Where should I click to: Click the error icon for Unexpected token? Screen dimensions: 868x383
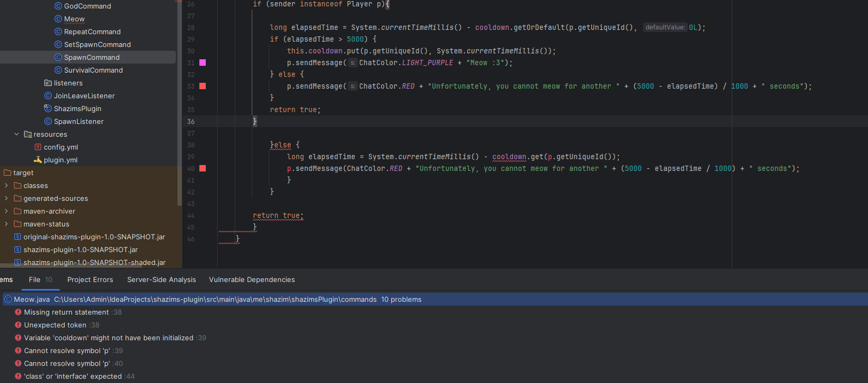pos(18,325)
